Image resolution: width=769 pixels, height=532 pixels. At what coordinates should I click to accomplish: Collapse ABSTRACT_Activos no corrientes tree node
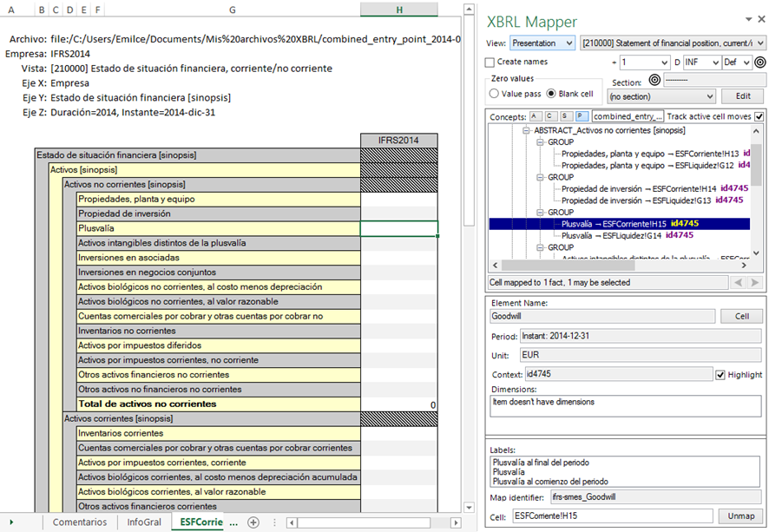pos(526,130)
